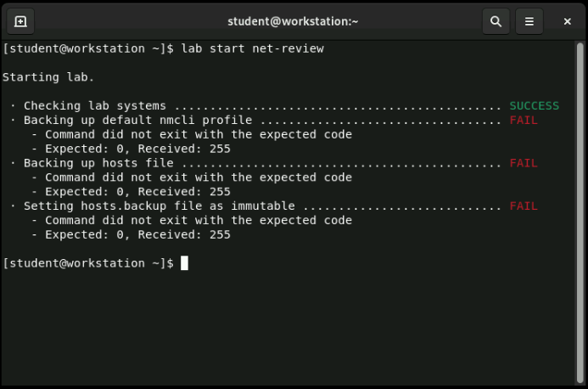
Task: Open a new terminal tab
Action: (x=20, y=21)
